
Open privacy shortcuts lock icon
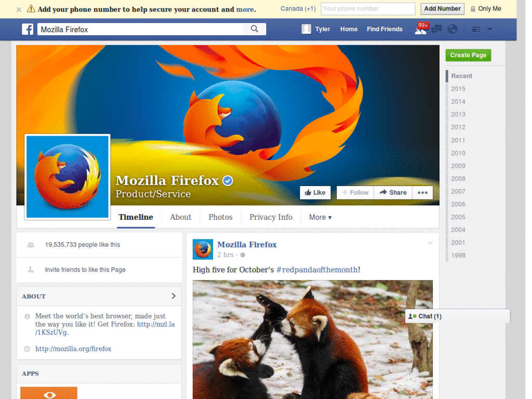click(x=476, y=30)
